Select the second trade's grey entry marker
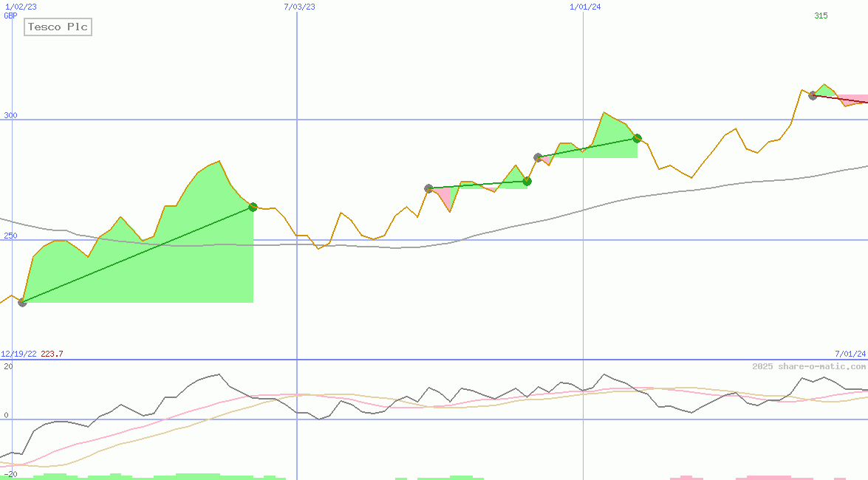The image size is (868, 480). point(428,188)
